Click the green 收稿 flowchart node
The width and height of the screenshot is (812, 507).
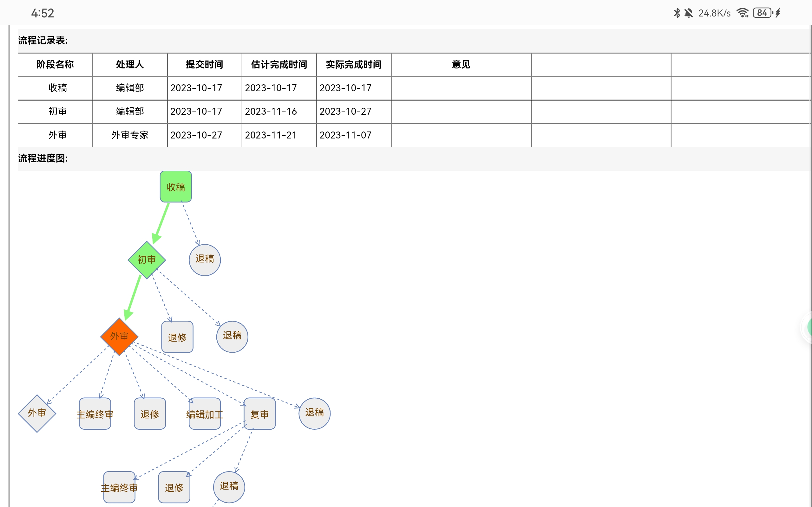(175, 187)
